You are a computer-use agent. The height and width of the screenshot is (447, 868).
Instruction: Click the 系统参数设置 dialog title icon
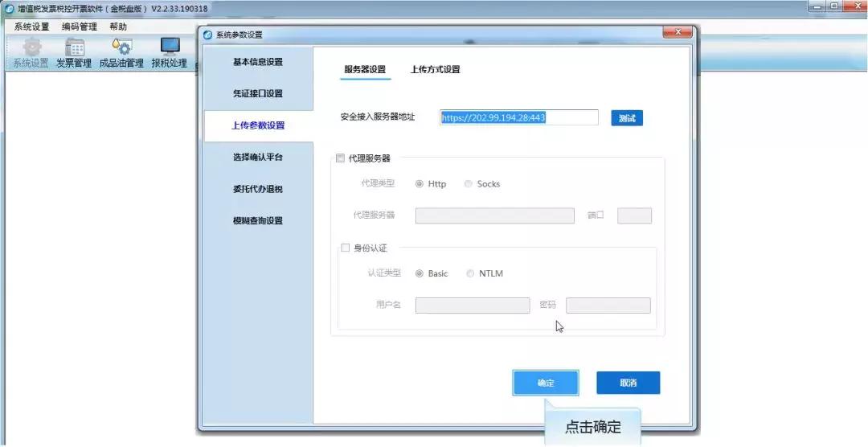click(x=208, y=35)
